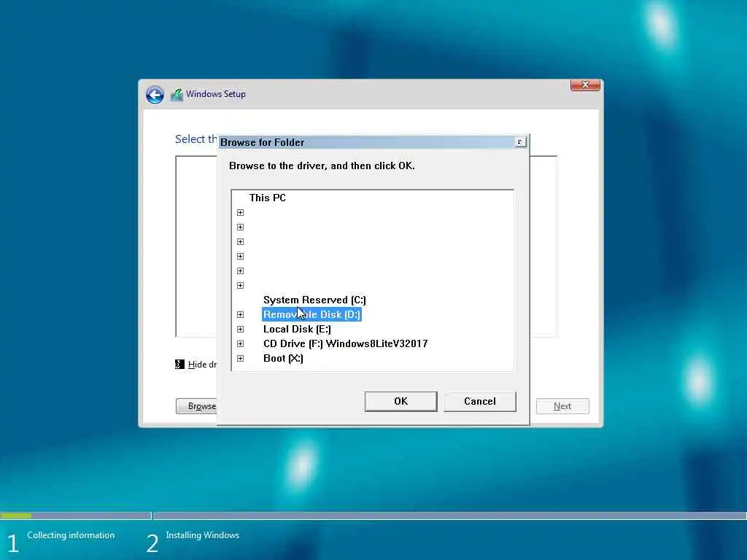This screenshot has height=560, width=747.
Task: Select This PC root node
Action: (x=267, y=198)
